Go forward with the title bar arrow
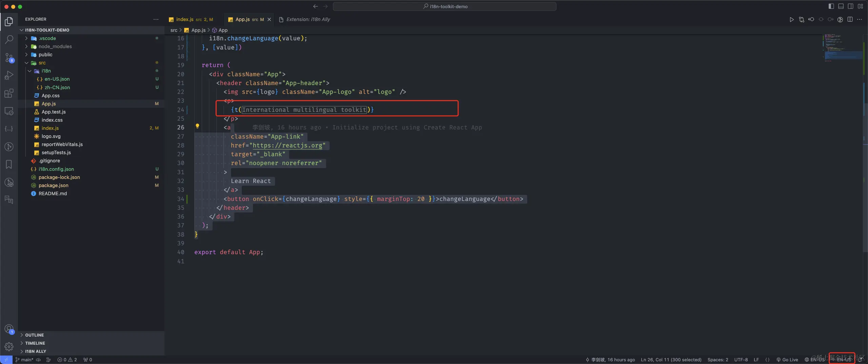 pos(325,6)
